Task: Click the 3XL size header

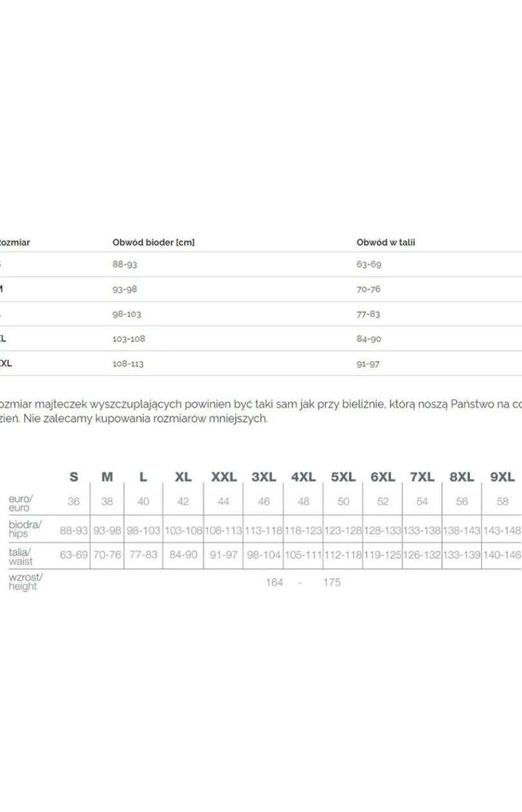Action: tap(264, 477)
